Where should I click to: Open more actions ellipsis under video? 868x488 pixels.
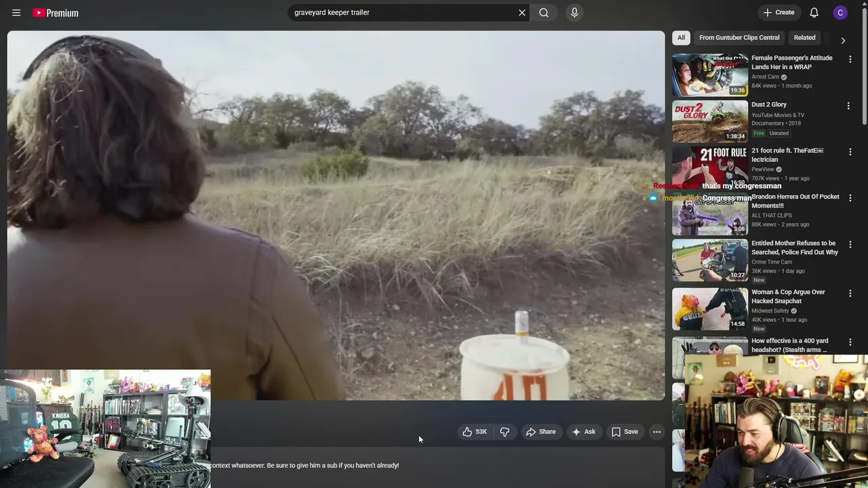656,432
